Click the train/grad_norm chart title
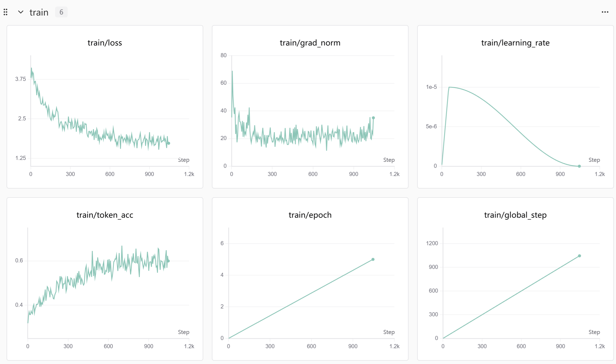 coord(310,43)
